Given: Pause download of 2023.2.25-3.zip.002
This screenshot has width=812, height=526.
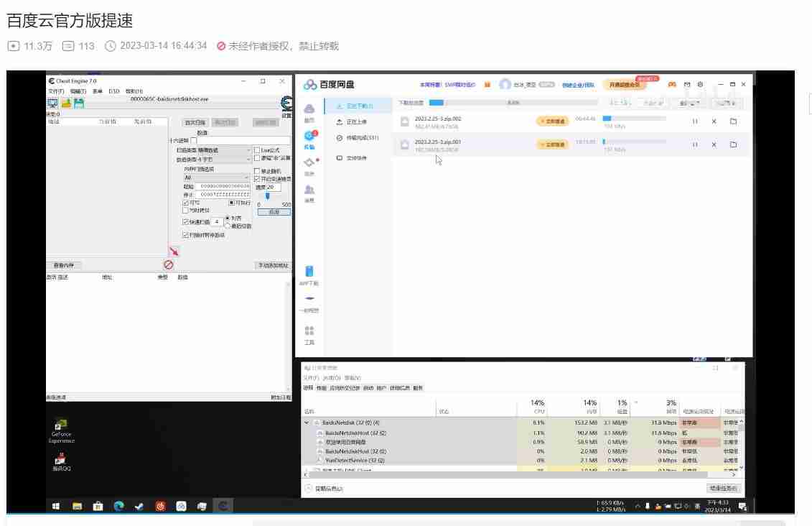Looking at the screenshot, I should (x=695, y=121).
